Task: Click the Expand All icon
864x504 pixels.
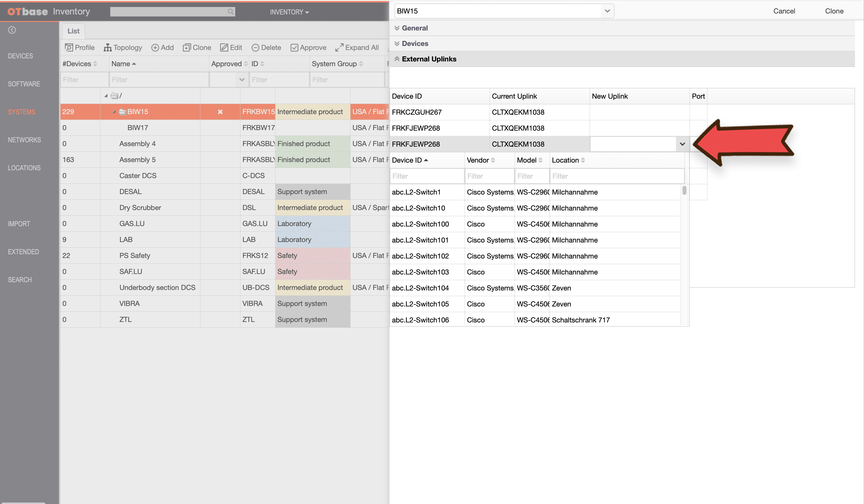Action: [x=339, y=48]
